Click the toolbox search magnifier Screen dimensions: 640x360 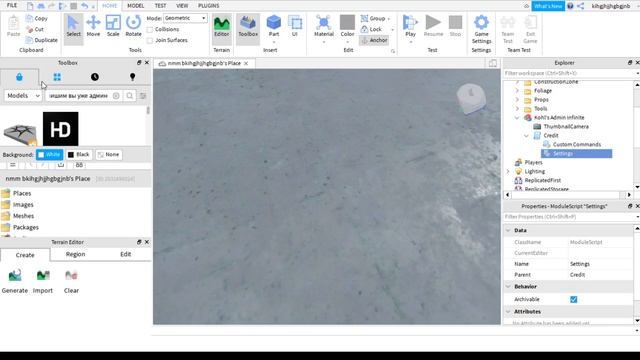pos(129,96)
